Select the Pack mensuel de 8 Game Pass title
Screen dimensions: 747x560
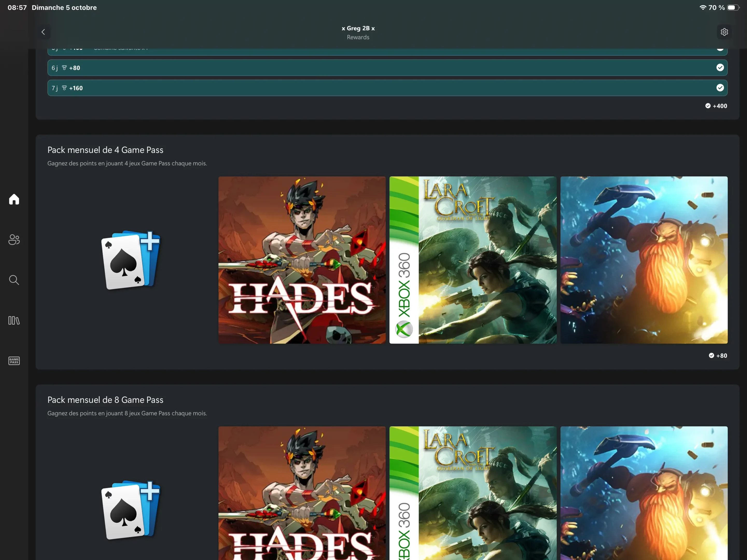105,400
